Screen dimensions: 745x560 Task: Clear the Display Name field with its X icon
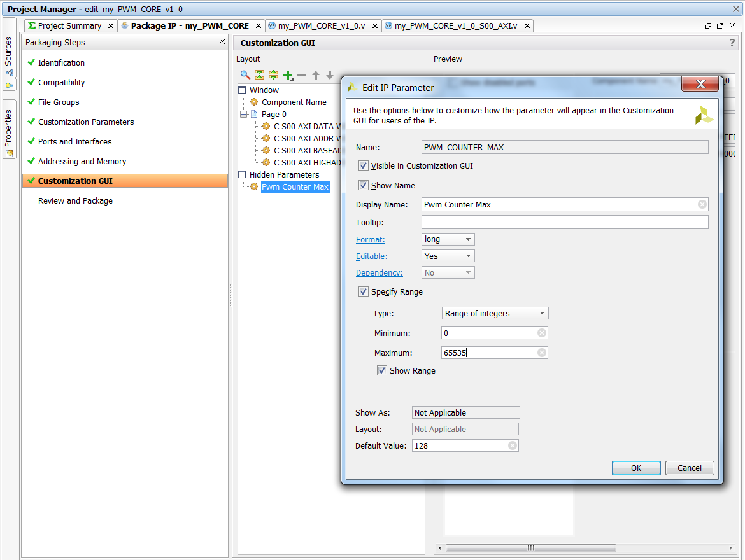pos(702,204)
